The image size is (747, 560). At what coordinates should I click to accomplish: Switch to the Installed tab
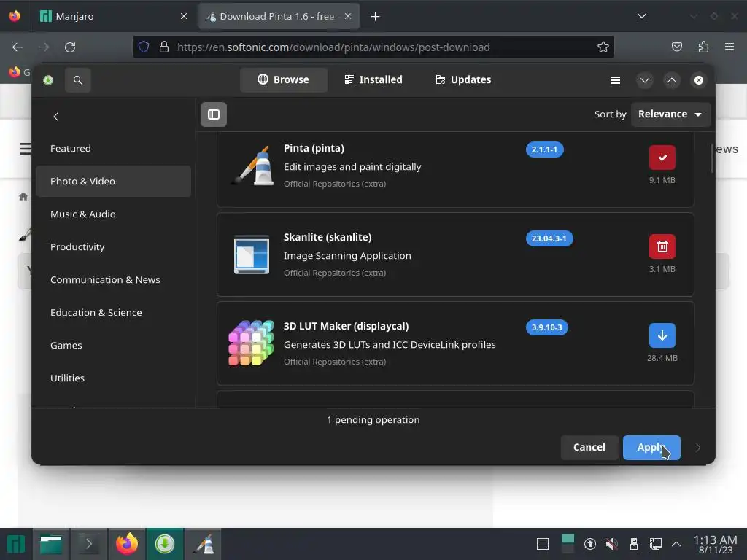373,79
